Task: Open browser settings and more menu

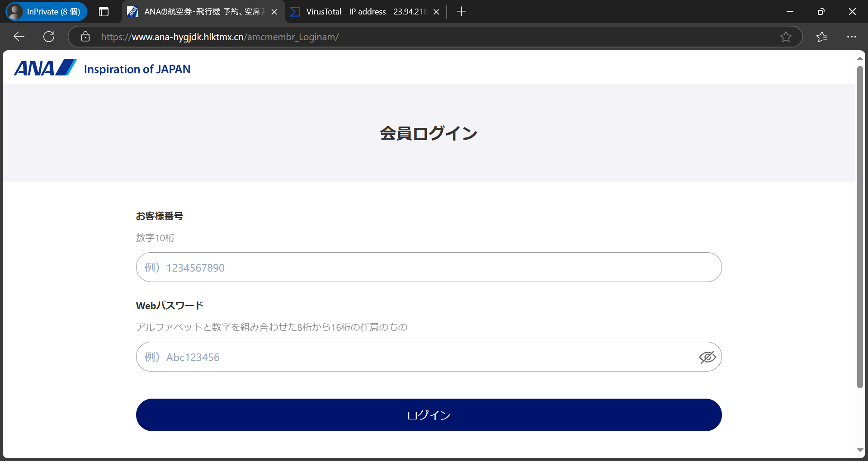Action: [x=852, y=37]
